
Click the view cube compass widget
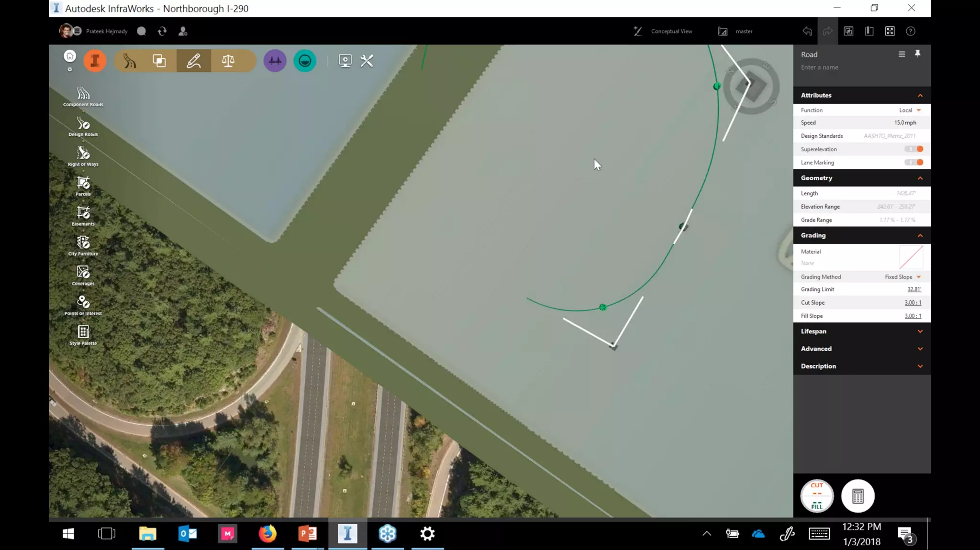(x=751, y=86)
